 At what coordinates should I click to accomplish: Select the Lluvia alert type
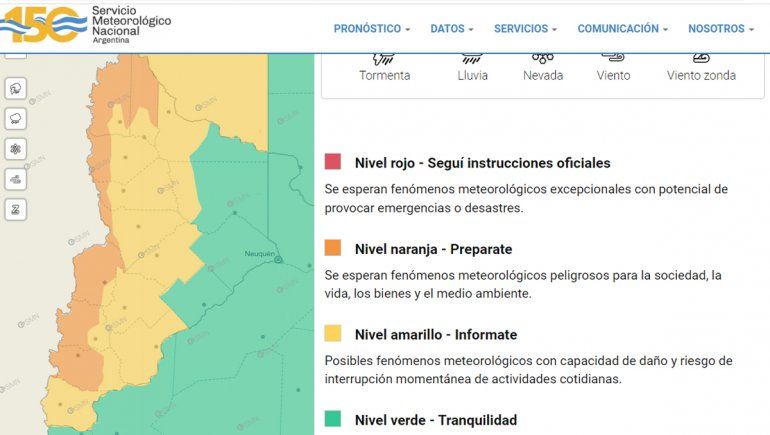coord(473,66)
